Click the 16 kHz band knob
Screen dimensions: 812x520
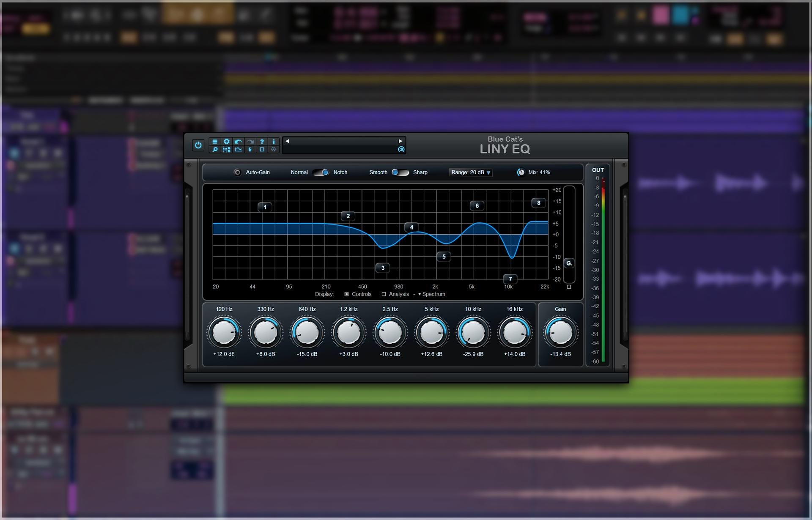point(515,332)
